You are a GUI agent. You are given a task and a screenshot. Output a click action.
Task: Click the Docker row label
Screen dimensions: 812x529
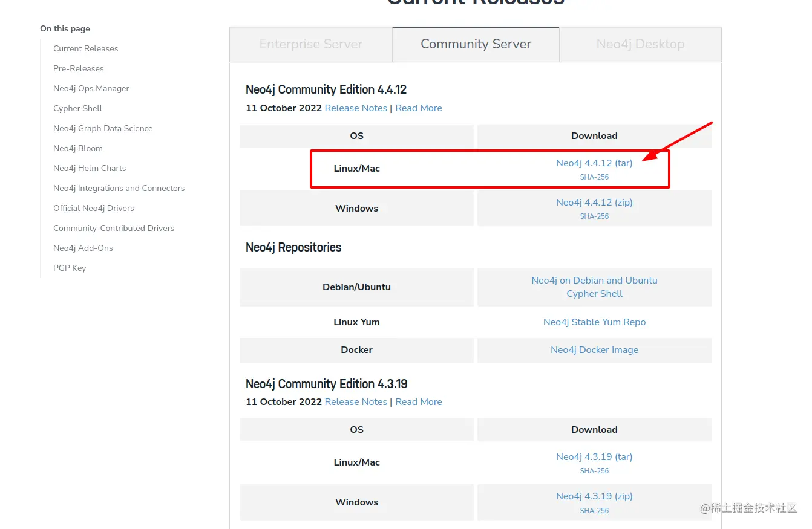click(x=356, y=350)
